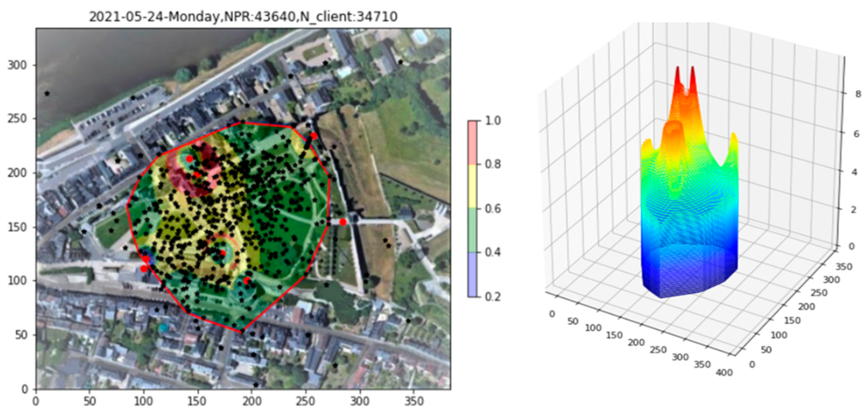868x412 pixels.
Task: Click the blue 0.2–0.4 colorbar segment
Action: (x=472, y=274)
